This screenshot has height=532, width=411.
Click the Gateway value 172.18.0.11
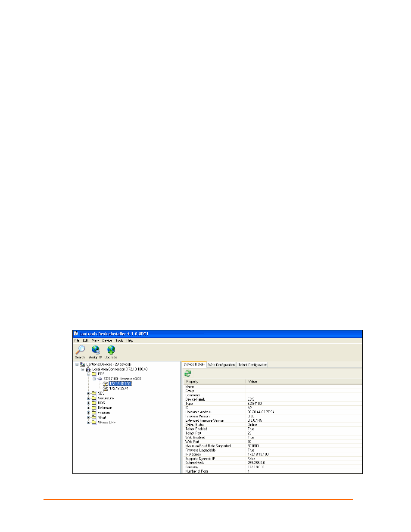(x=256, y=467)
